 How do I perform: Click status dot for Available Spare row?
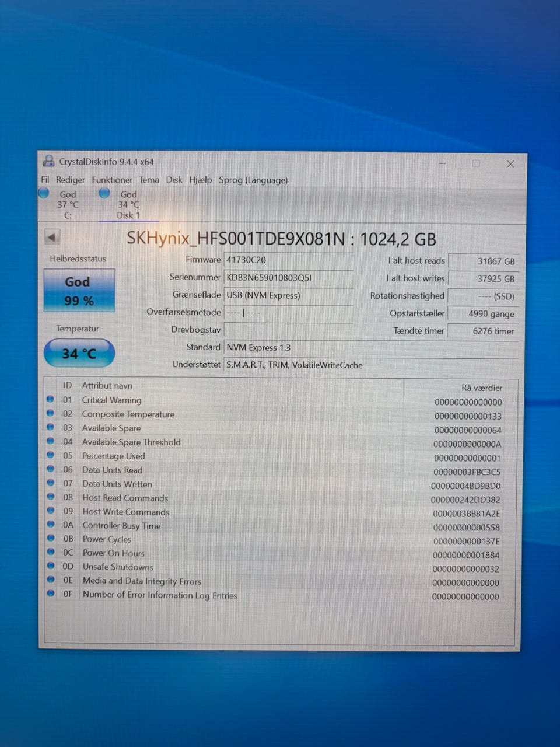[50, 427]
